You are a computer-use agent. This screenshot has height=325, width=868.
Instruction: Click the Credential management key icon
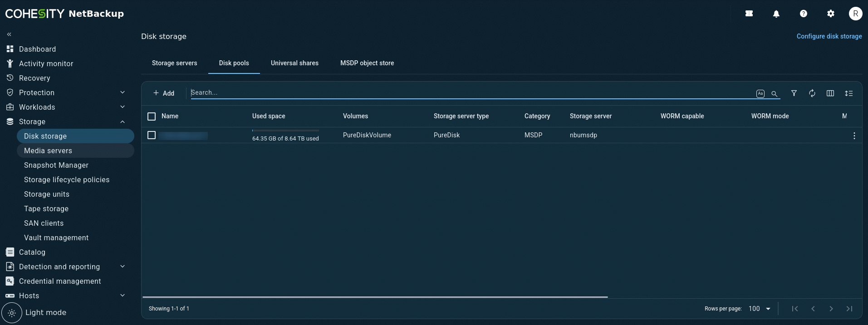coord(10,281)
